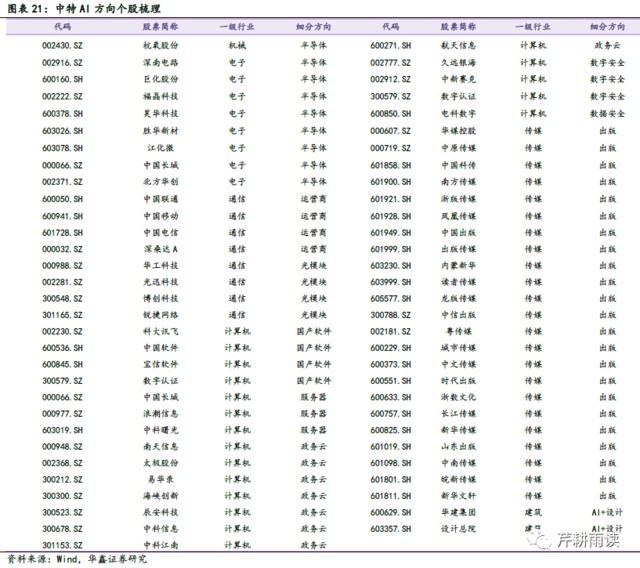Select the stock name 时代出版

[459, 381]
